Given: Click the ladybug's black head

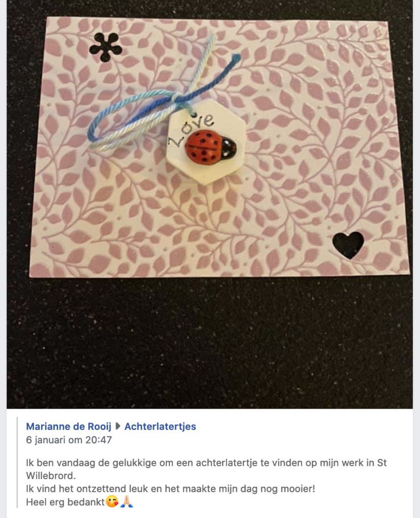Looking at the screenshot, I should coord(229,148).
